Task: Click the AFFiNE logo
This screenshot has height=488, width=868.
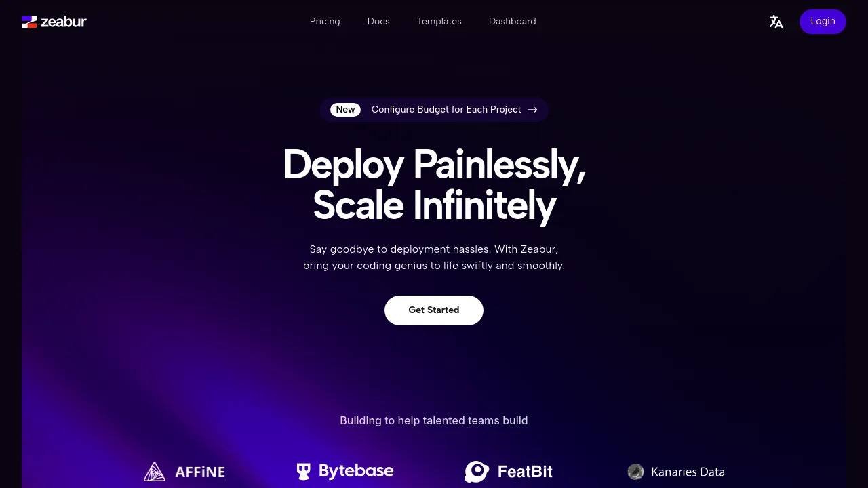Action: point(184,472)
